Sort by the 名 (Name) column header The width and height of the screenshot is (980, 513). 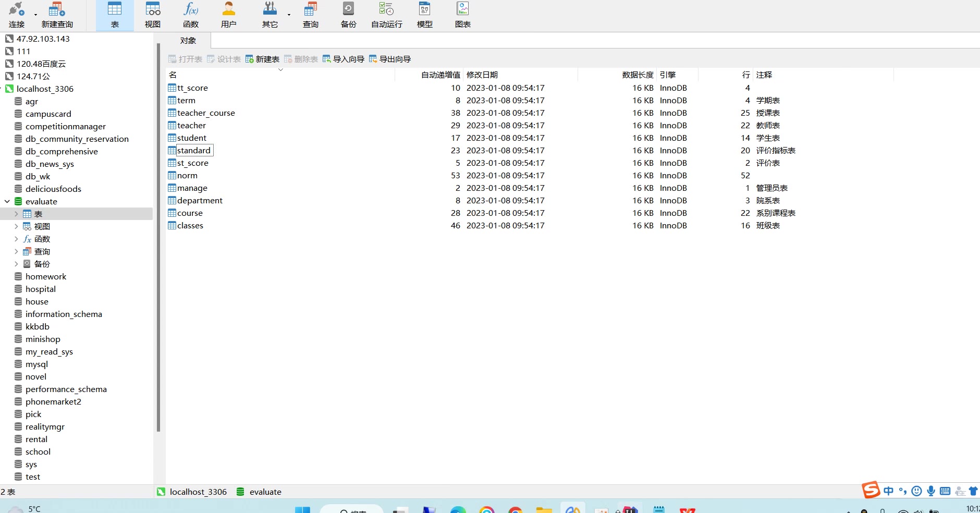pos(280,75)
